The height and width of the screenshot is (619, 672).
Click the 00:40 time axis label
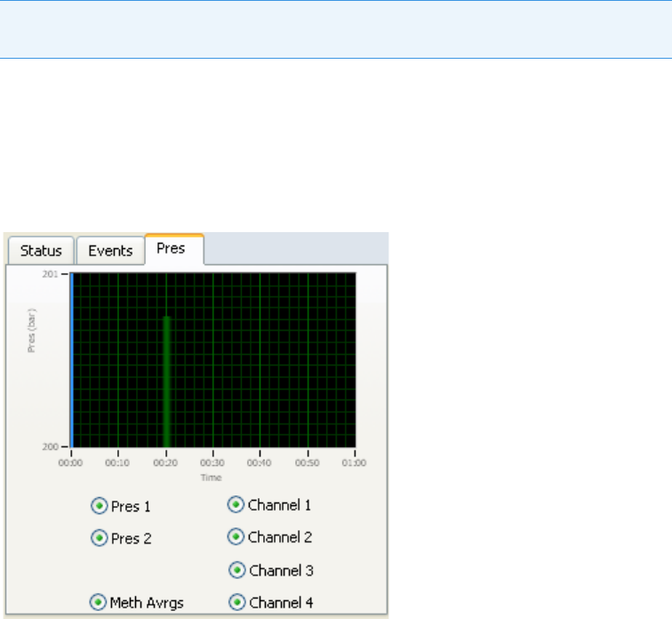point(259,463)
